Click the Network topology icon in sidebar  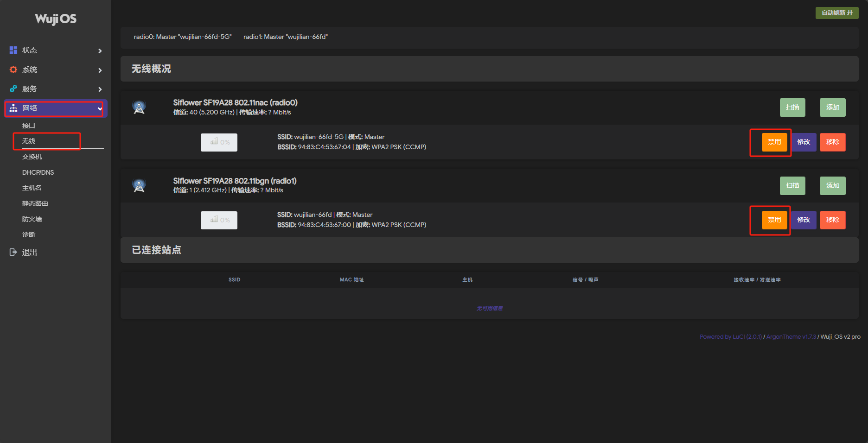pos(13,108)
